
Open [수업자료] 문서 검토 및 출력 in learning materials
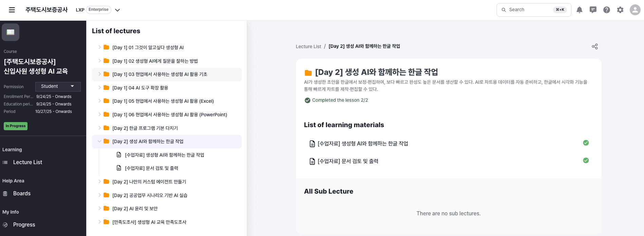[x=348, y=161]
